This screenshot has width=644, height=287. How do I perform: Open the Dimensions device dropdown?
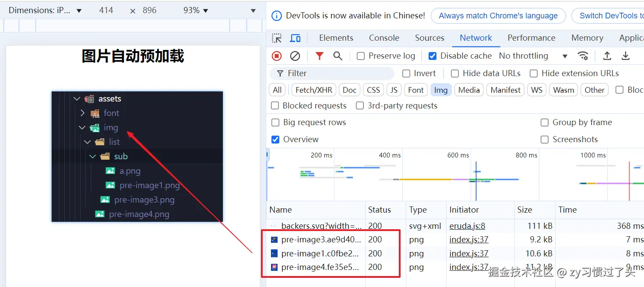(x=45, y=10)
